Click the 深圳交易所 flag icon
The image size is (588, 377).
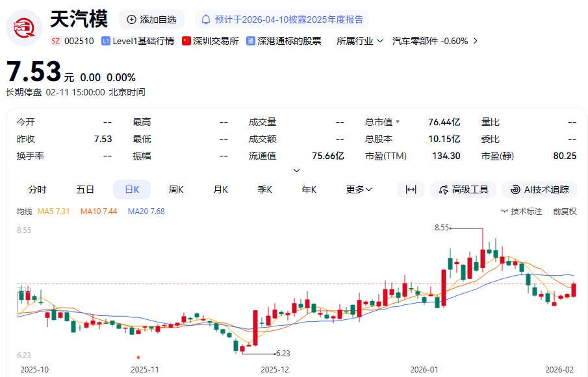pos(186,41)
